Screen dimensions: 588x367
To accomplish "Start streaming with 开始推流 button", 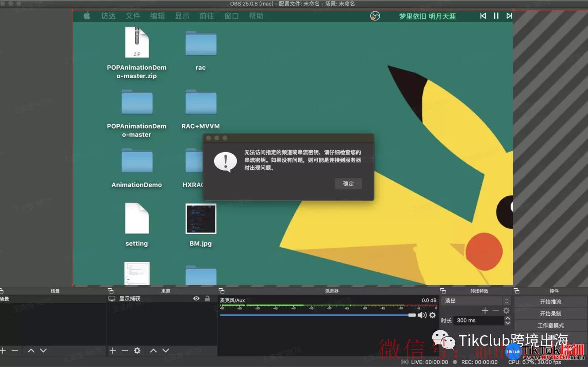I will tap(550, 302).
